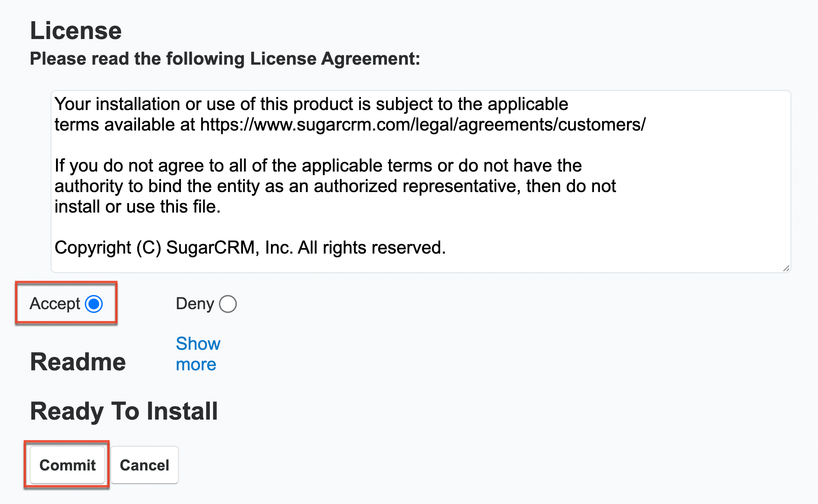Commit the package installation
The height and width of the screenshot is (504, 818).
click(x=67, y=465)
